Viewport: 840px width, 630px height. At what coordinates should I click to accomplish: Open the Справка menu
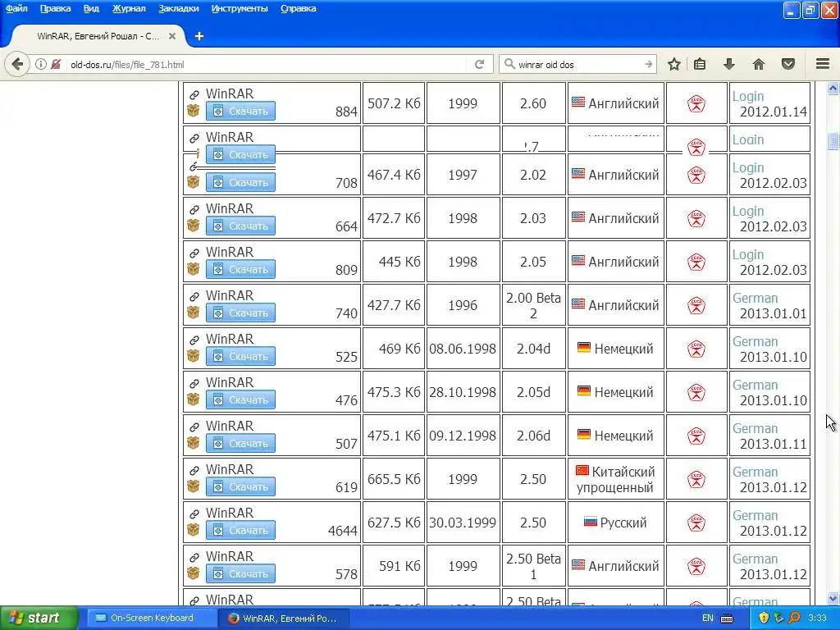pyautogui.click(x=298, y=8)
